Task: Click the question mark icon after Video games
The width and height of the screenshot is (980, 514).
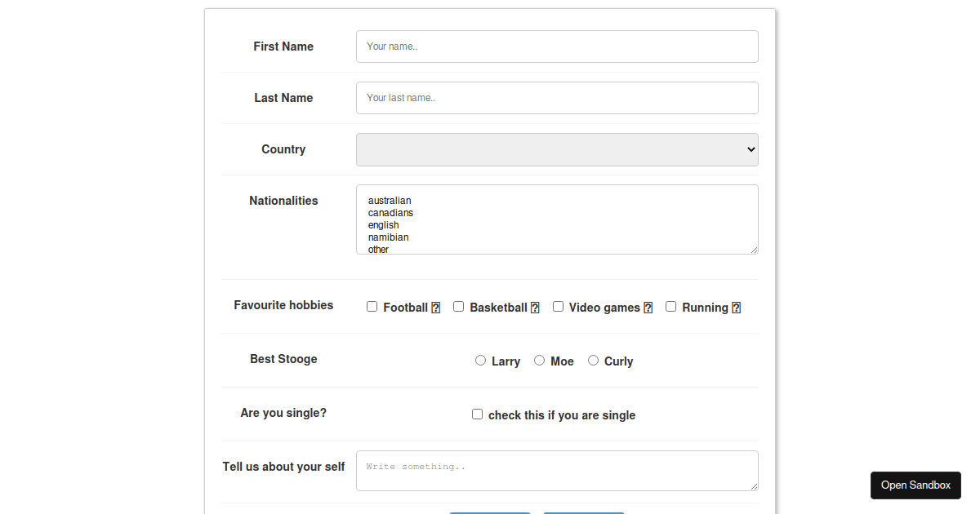Action: pyautogui.click(x=648, y=307)
